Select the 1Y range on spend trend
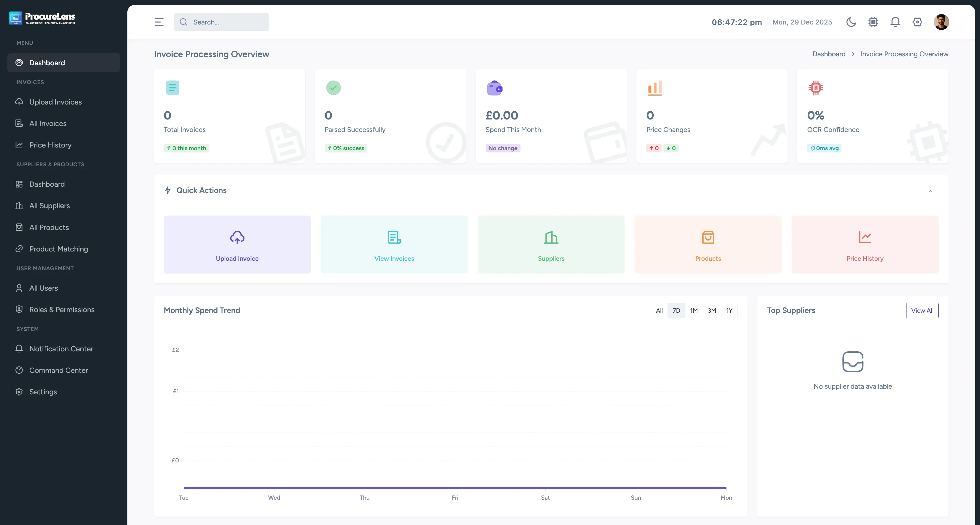The width and height of the screenshot is (980, 525). click(729, 311)
